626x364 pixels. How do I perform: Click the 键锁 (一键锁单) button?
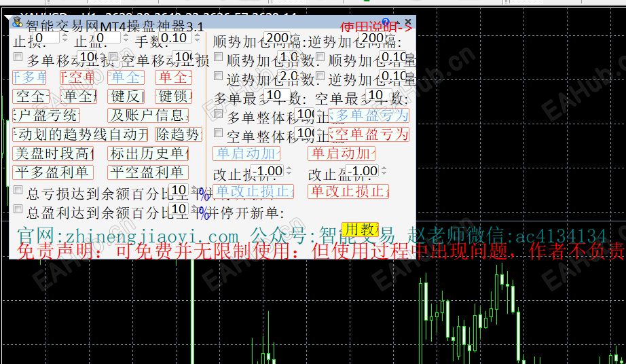pos(174,96)
